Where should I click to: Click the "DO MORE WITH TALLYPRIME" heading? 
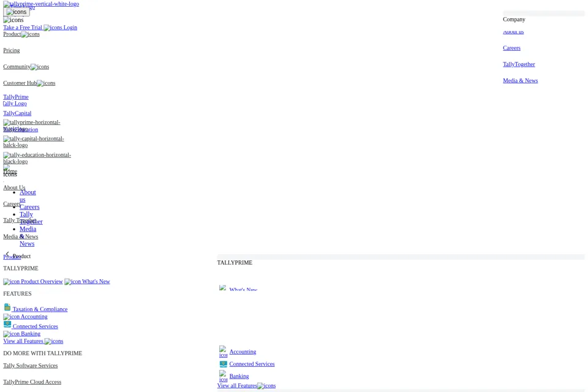coord(43,353)
